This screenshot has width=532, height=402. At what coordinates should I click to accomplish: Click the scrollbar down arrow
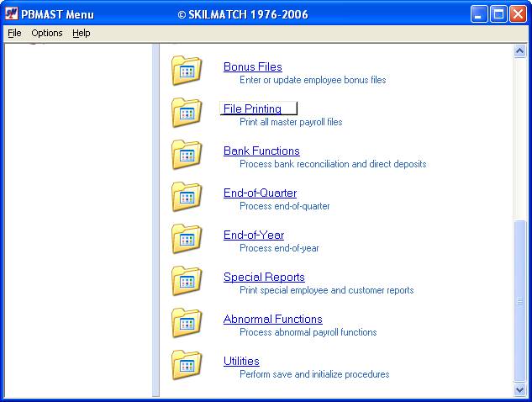519,390
